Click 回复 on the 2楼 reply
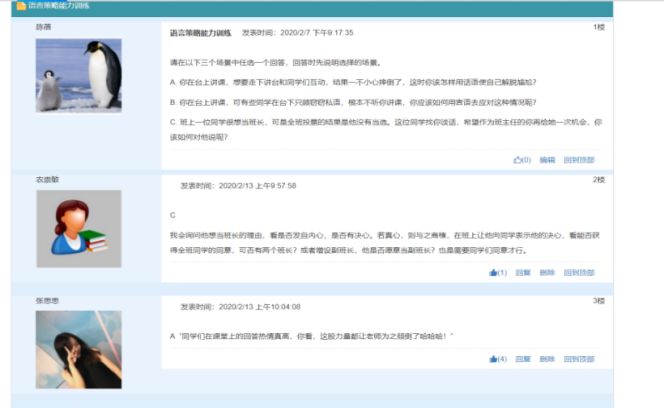The width and height of the screenshot is (664, 408). [523, 272]
